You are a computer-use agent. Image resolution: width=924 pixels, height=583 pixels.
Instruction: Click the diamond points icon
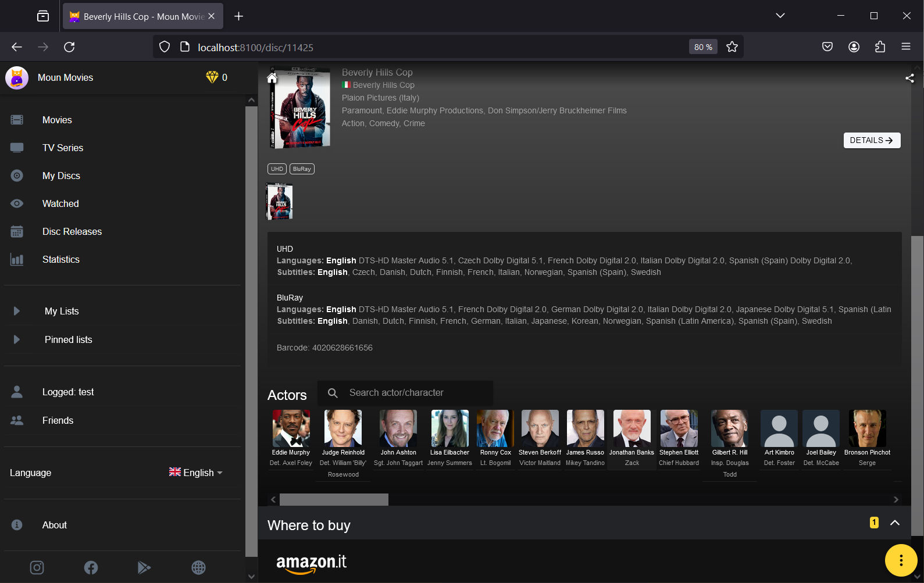click(212, 77)
